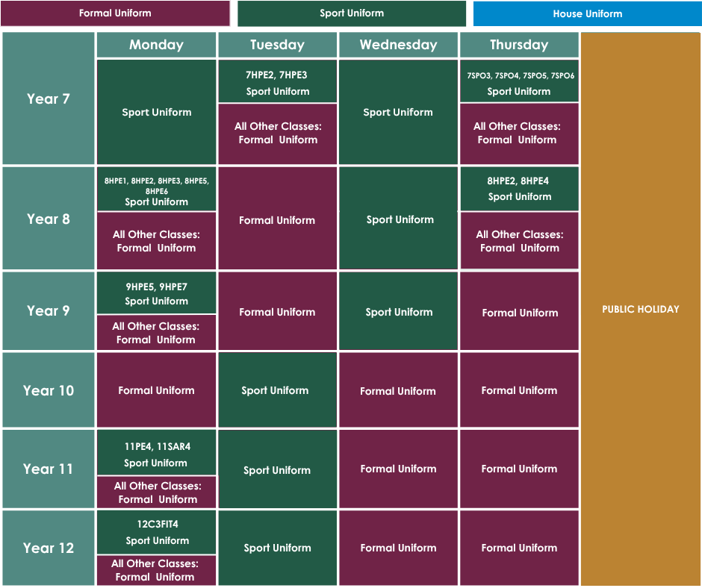Click the PUBLIC HOLIDAY block
Viewport: 702px width, 588px height.
tap(641, 309)
